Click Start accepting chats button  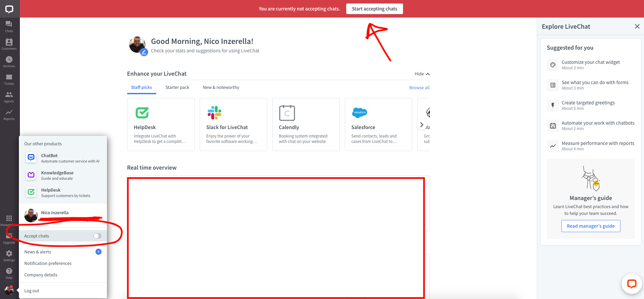tap(374, 9)
